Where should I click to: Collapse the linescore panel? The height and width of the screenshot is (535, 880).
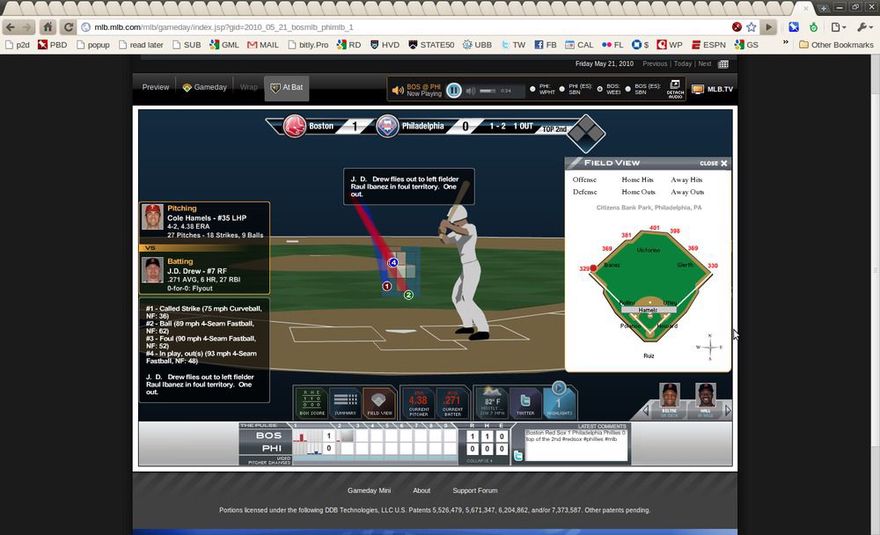click(x=479, y=461)
